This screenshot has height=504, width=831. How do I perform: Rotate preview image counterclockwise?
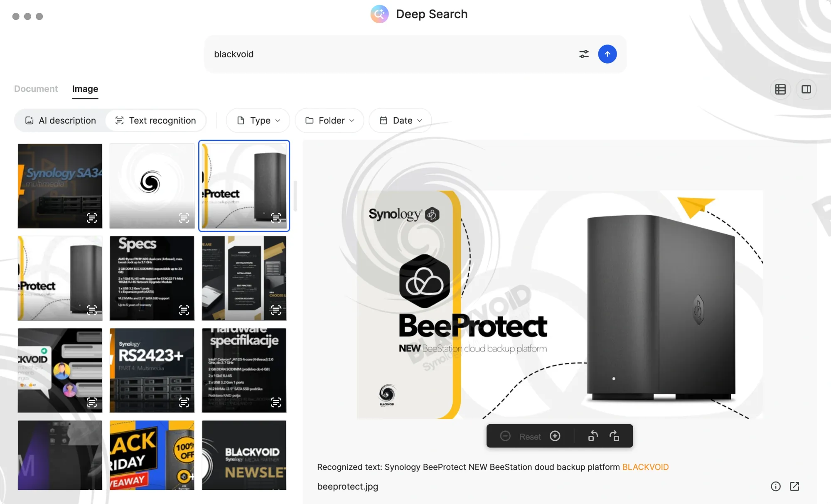click(x=593, y=436)
